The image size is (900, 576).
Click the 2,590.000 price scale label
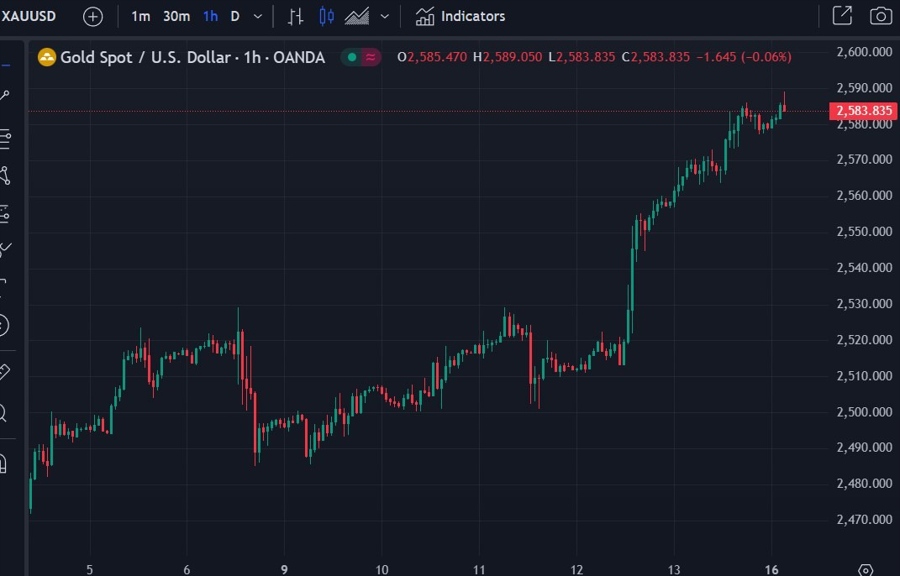pyautogui.click(x=864, y=88)
